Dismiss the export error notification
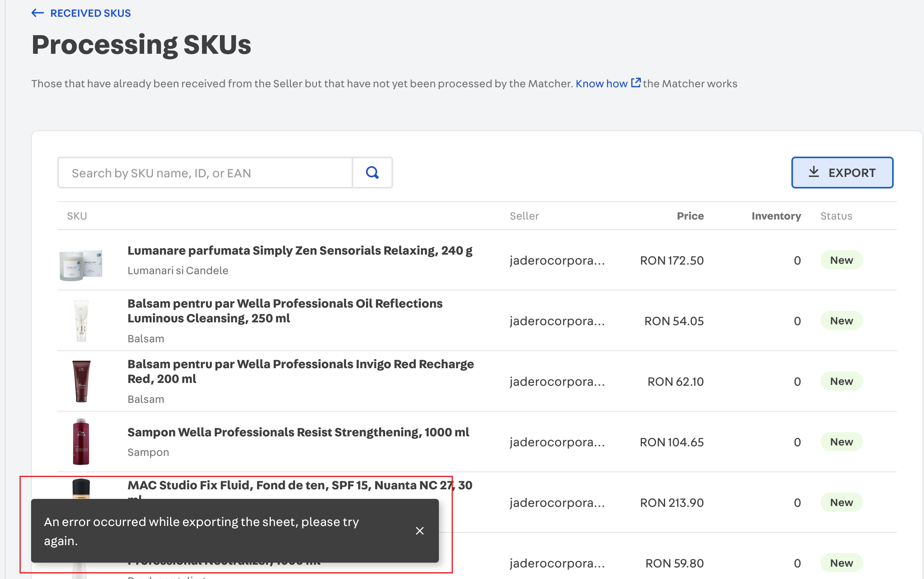The image size is (924, 579). pos(419,530)
